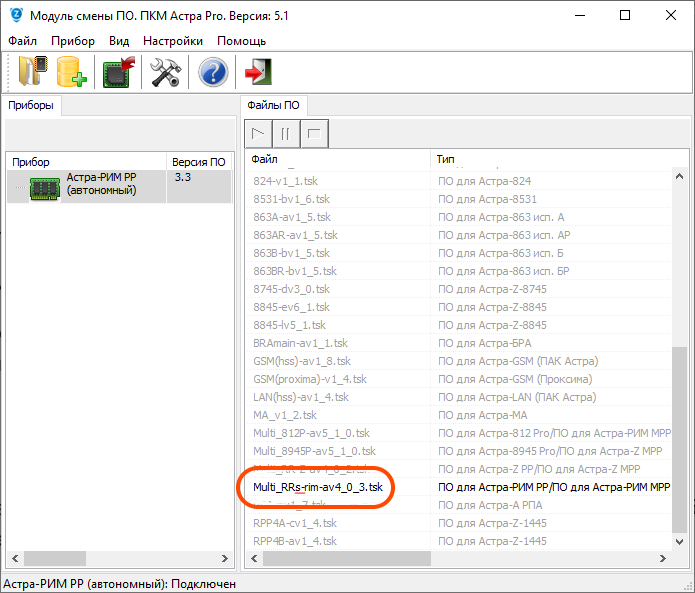This screenshot has width=695, height=593.
Task: Click status bar text Подключен
Action: pos(203,584)
